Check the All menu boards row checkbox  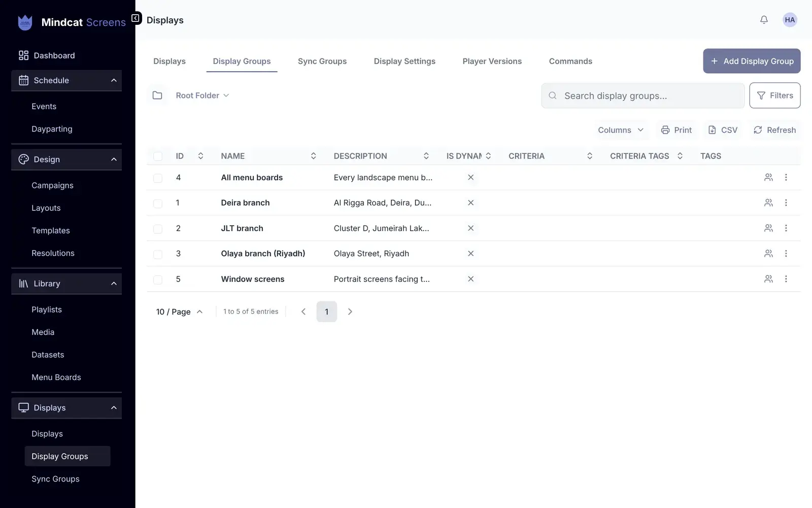tap(158, 178)
